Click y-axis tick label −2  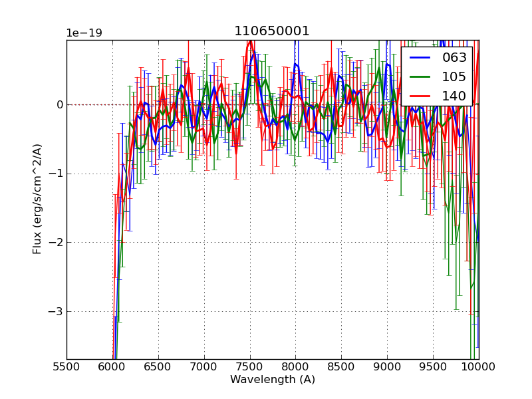click(56, 243)
